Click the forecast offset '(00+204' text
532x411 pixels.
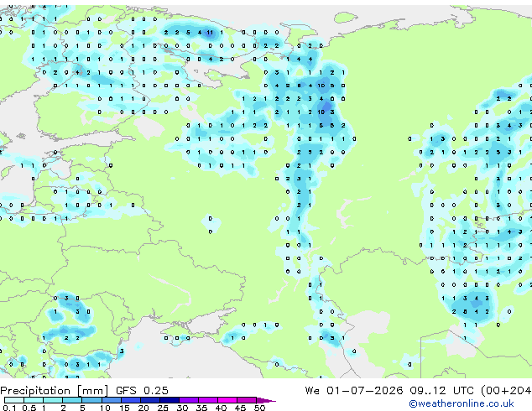tap(506, 391)
